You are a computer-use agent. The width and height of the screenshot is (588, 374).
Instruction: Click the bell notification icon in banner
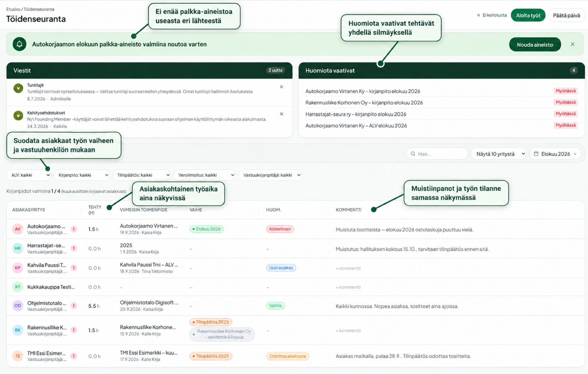20,44
